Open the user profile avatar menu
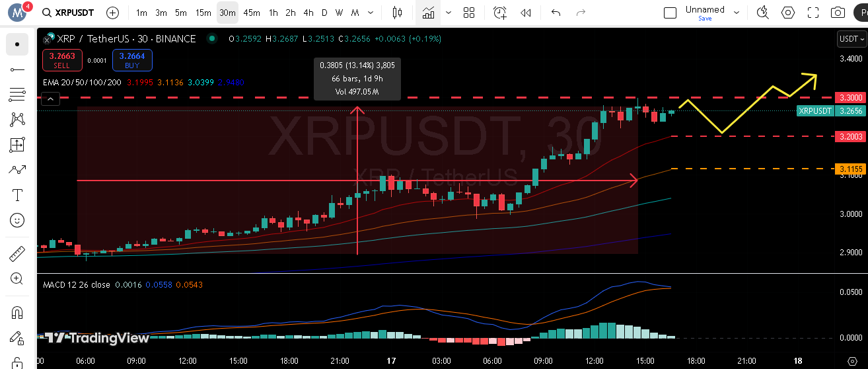This screenshot has height=369, width=868. coord(17,12)
